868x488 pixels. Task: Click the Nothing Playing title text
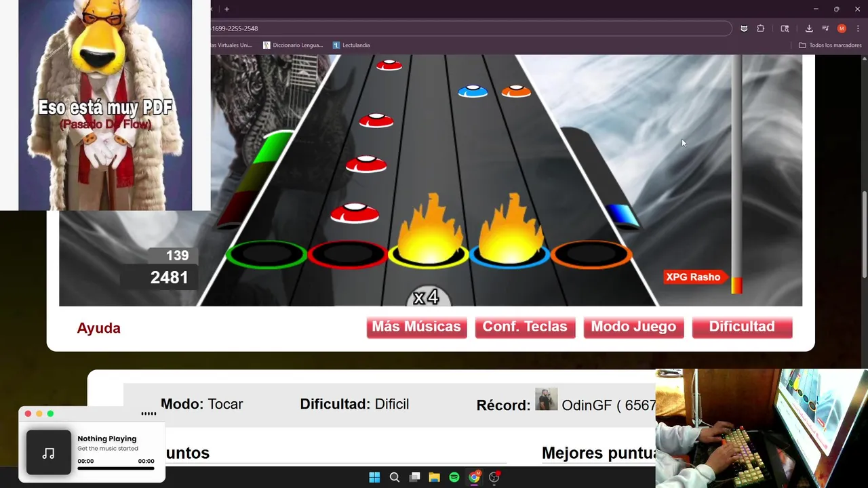click(107, 439)
